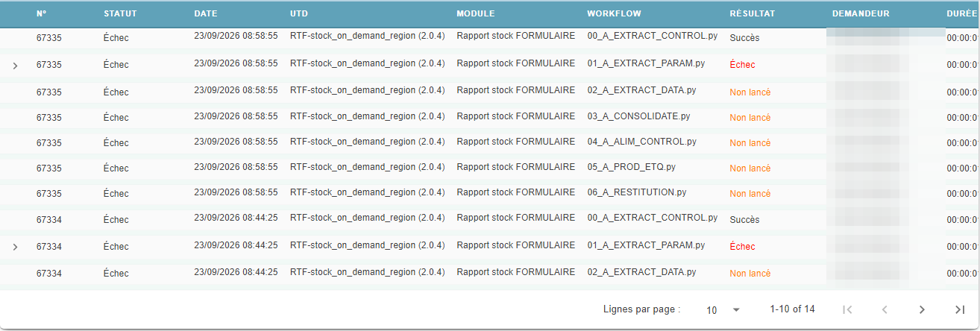Sort by the STATUT column header
The width and height of the screenshot is (980, 331).
coord(119,13)
